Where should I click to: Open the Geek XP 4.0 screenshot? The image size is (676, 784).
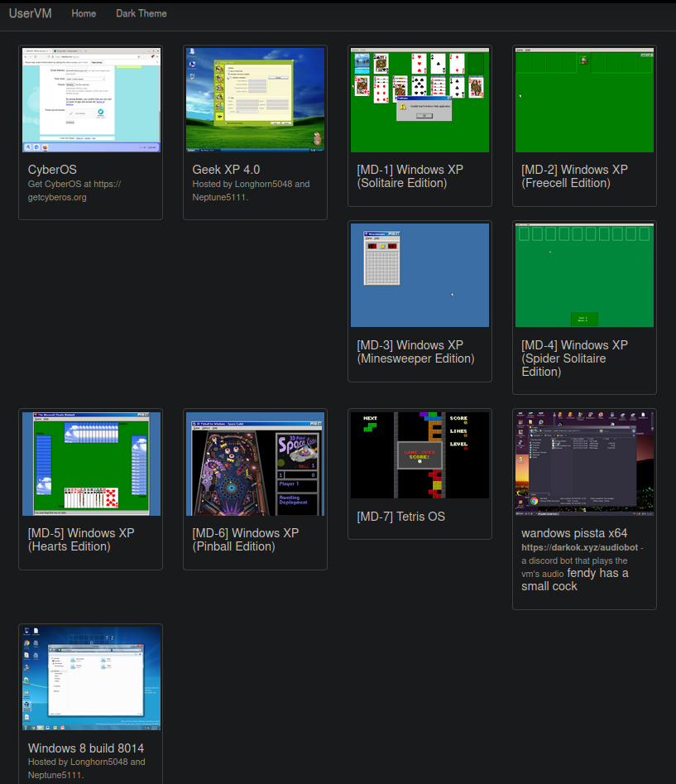(x=255, y=100)
